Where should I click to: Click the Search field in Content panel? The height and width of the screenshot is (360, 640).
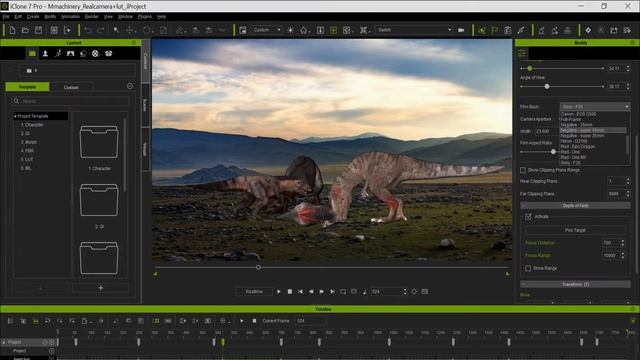(x=70, y=101)
